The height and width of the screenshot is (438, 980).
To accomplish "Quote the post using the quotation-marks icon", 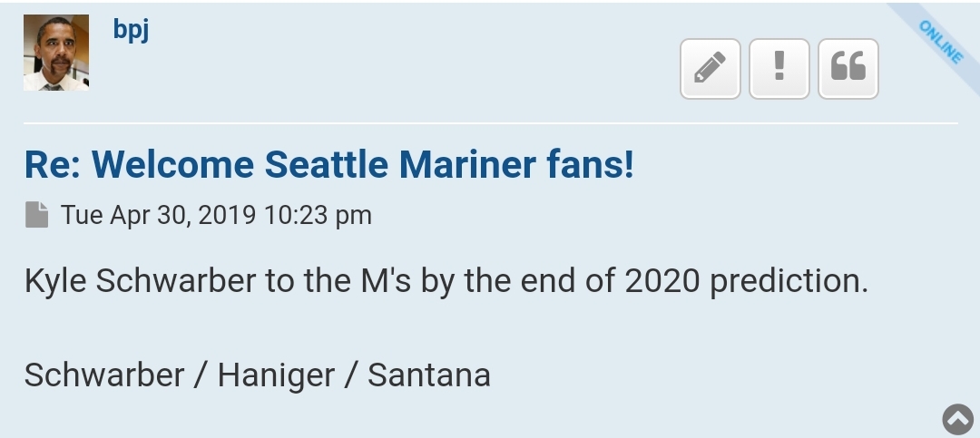I will pos(848,68).
